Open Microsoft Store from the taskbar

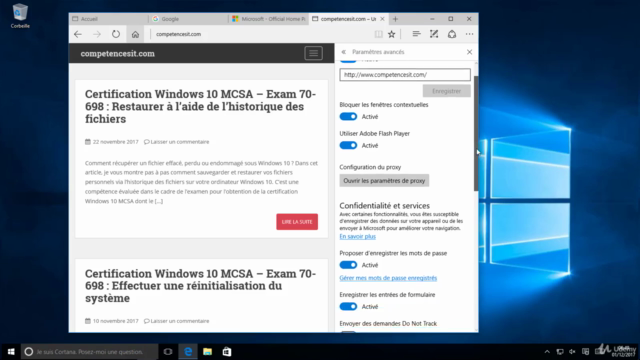(x=227, y=351)
